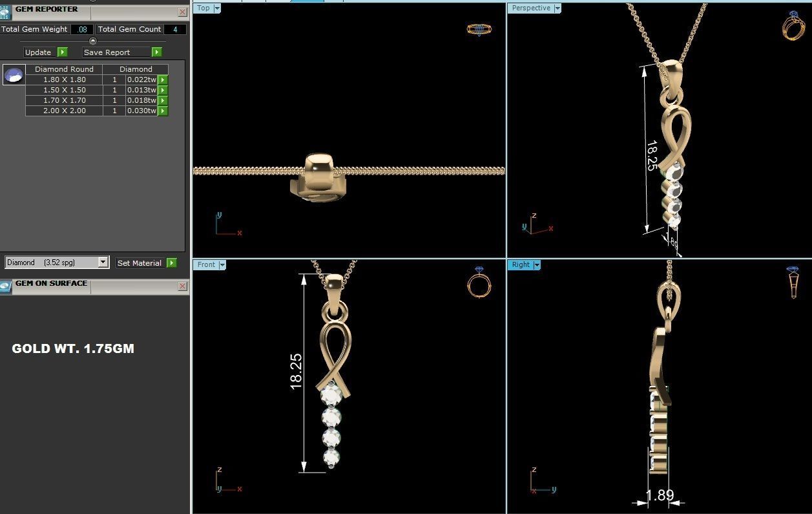The image size is (812, 514).
Task: Open the Perspective viewport dropdown arrow
Action: pyautogui.click(x=557, y=8)
